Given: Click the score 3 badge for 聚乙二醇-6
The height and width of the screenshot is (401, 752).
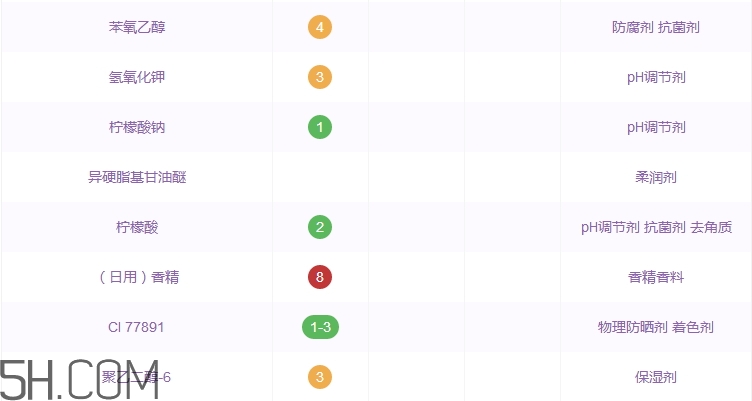Looking at the screenshot, I should click(320, 377).
